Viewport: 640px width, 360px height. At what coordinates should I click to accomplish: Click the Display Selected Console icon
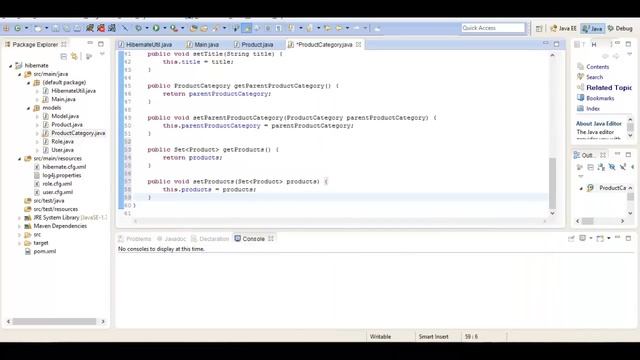tap(583, 238)
